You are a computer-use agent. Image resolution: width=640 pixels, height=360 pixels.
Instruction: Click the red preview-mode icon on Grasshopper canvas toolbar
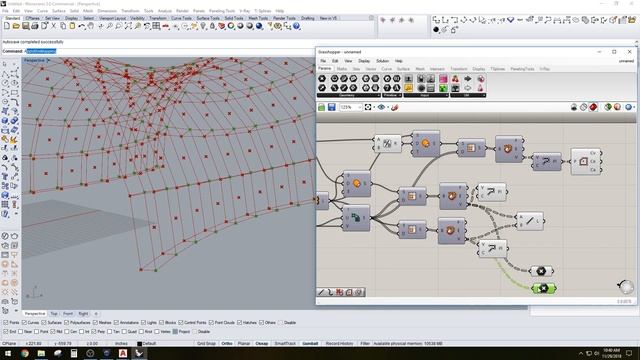(x=593, y=107)
